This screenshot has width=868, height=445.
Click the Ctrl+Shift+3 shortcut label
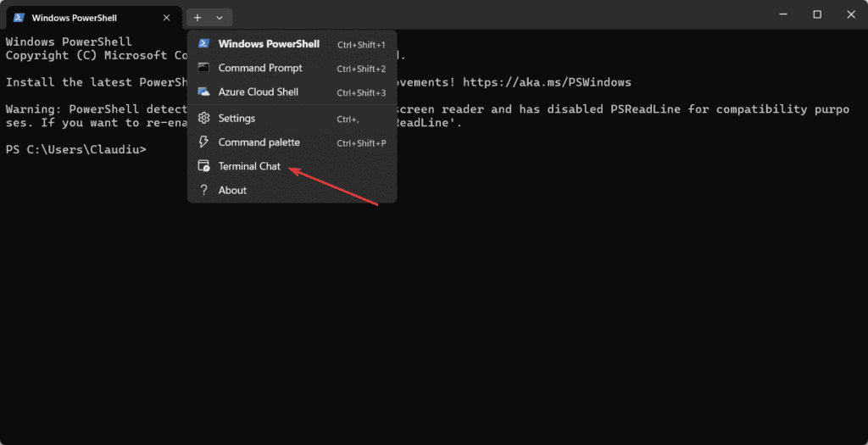(361, 92)
